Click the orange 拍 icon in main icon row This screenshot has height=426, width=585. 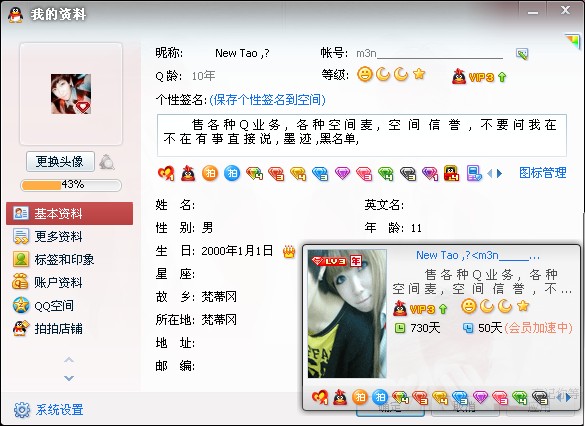(x=210, y=173)
